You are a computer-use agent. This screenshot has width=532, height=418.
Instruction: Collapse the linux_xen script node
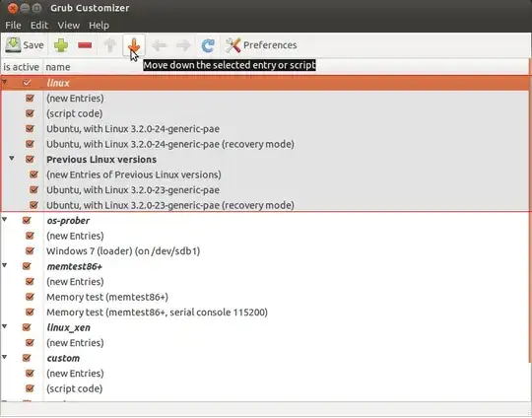pyautogui.click(x=4, y=327)
